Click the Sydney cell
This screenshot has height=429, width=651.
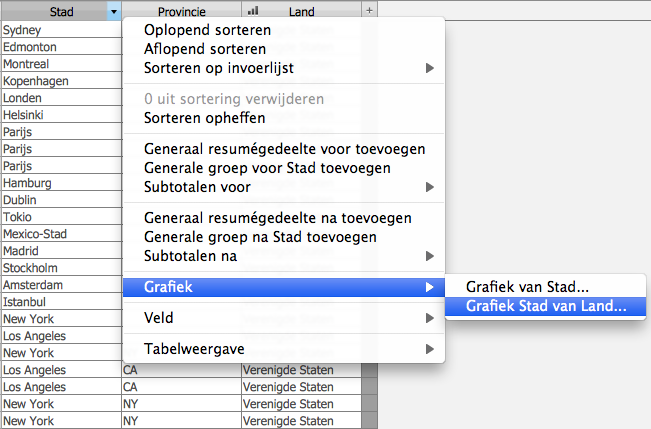61,30
